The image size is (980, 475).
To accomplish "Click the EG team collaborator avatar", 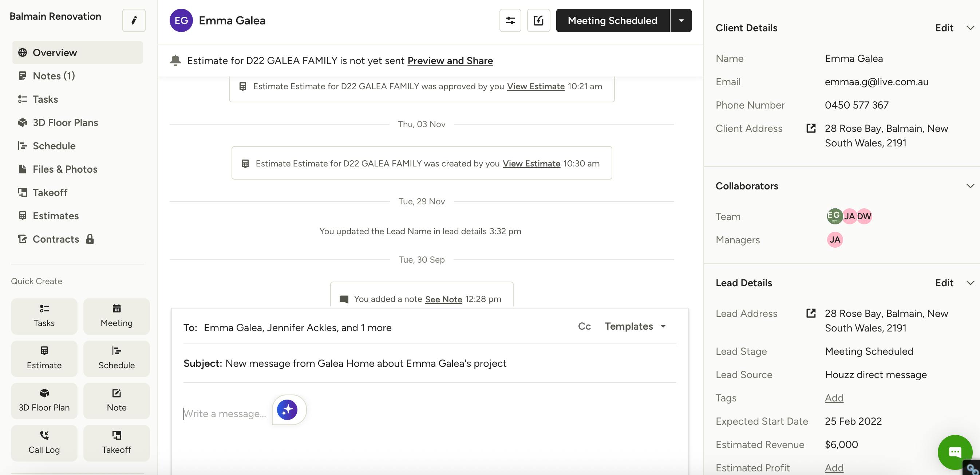I will (x=834, y=216).
